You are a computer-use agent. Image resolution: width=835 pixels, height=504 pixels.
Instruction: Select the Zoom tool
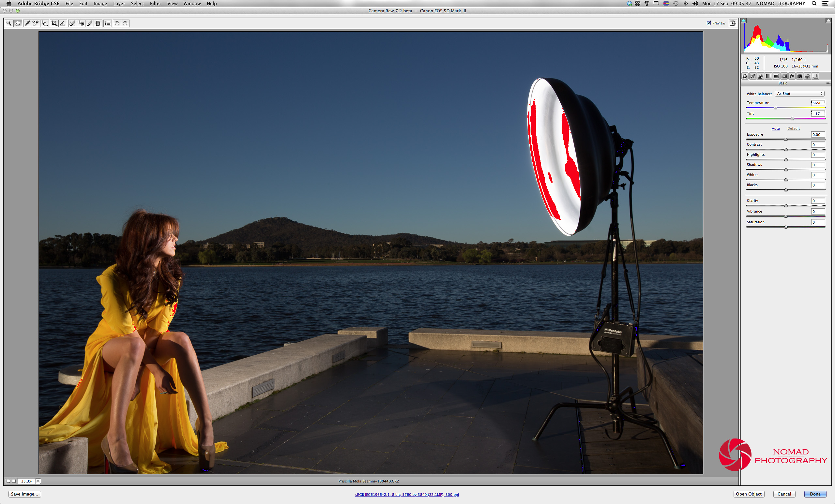9,23
